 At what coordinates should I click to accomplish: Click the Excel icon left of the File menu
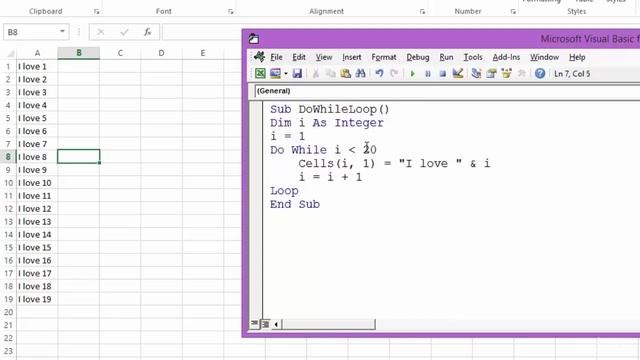pos(259,57)
